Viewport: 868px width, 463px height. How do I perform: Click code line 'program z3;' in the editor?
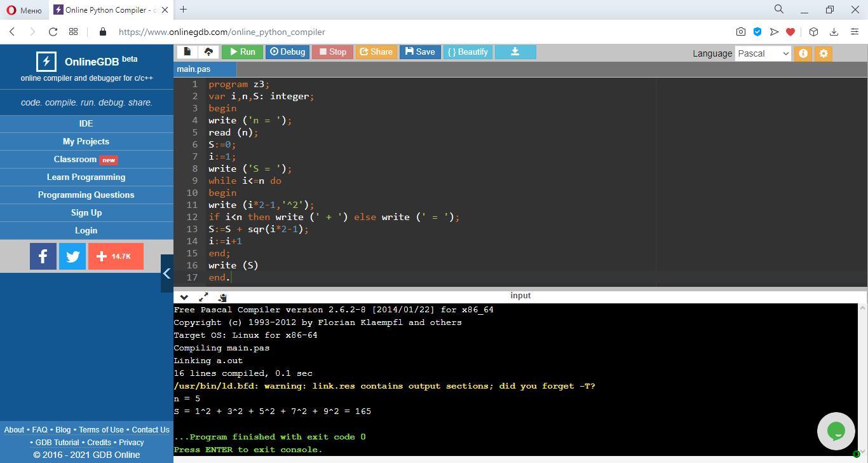[239, 84]
